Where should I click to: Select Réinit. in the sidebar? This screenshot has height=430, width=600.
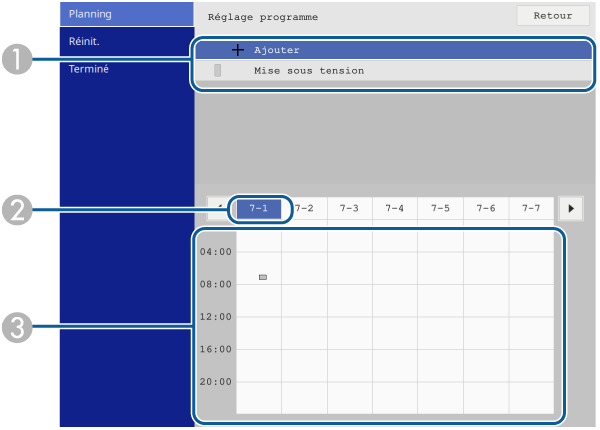coord(85,43)
